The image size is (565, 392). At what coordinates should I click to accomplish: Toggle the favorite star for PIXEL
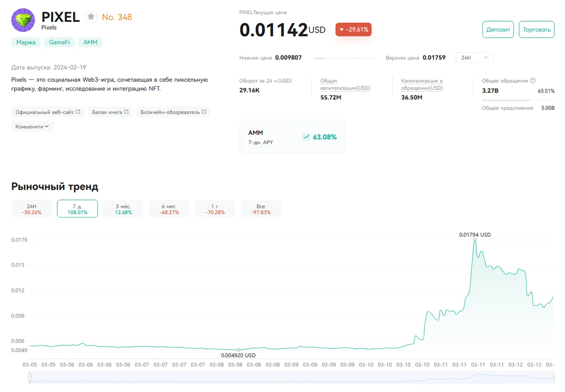(x=91, y=17)
